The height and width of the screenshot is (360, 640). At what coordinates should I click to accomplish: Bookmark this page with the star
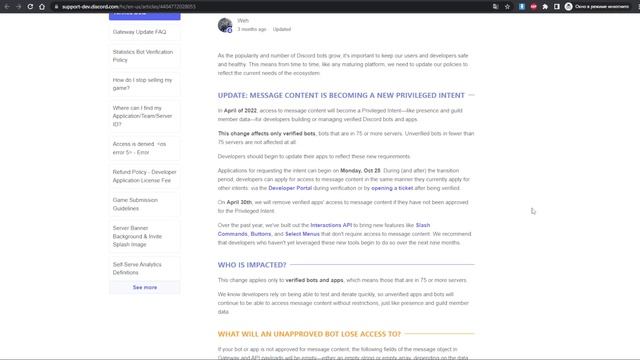(507, 7)
